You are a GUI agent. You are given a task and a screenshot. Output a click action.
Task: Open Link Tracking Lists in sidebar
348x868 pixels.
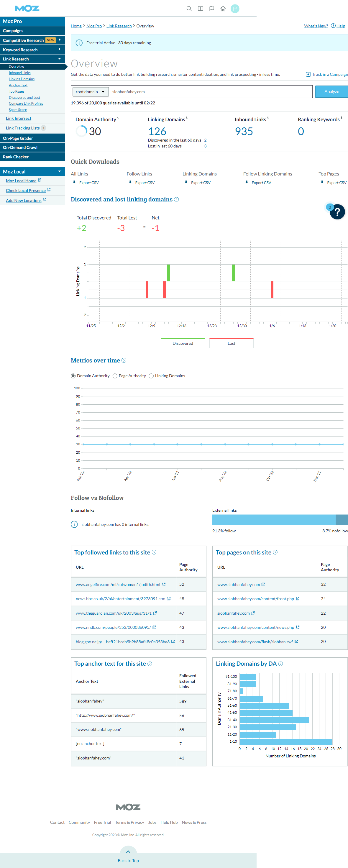(23, 128)
